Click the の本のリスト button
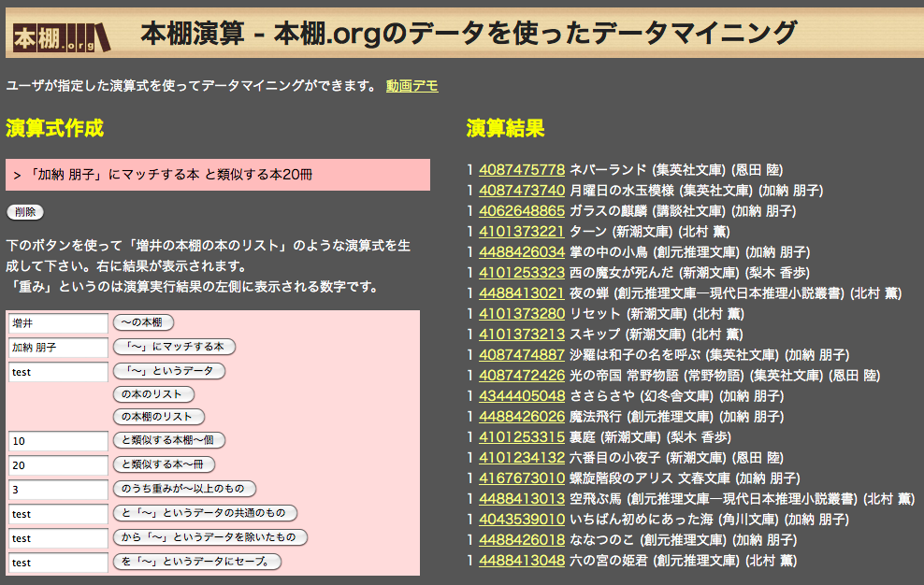The width and height of the screenshot is (924, 585). [x=153, y=394]
